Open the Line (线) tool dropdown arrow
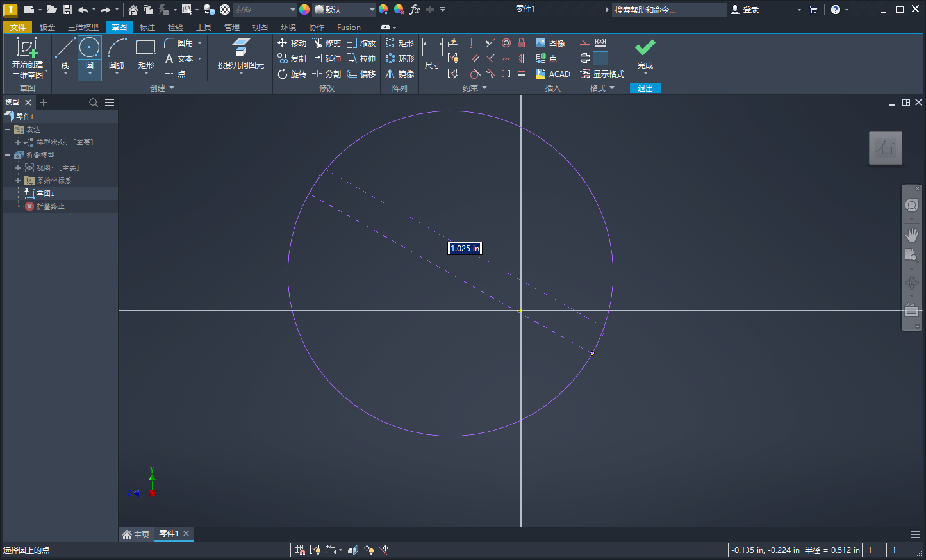This screenshot has height=560, width=926. click(x=65, y=74)
